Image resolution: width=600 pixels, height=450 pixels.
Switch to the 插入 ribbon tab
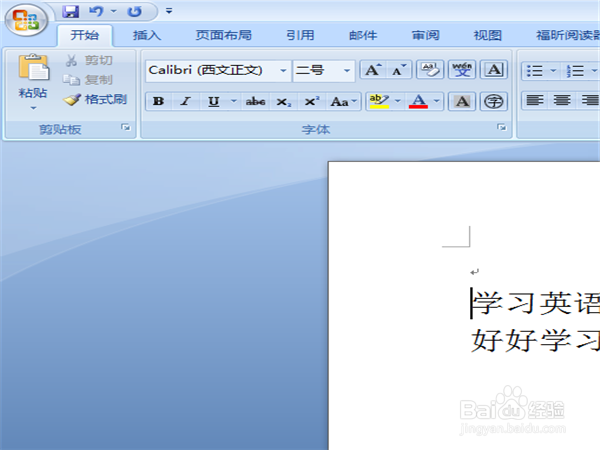[x=147, y=35]
